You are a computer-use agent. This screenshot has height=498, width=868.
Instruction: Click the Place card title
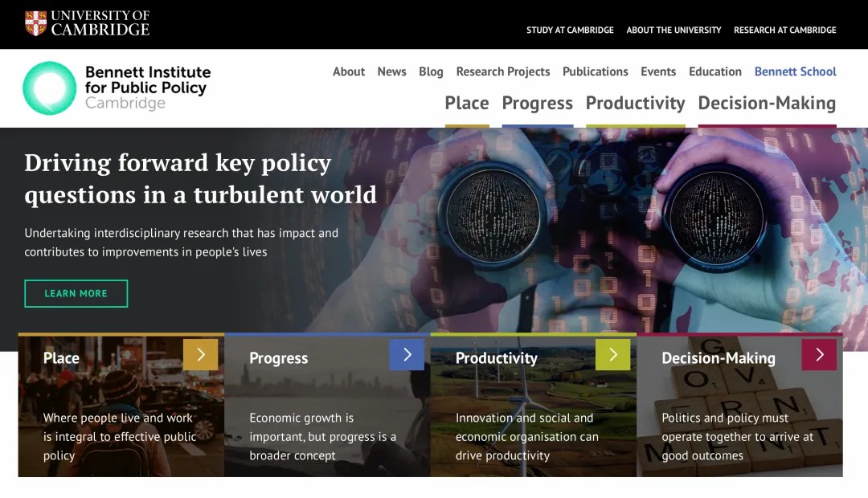pyautogui.click(x=61, y=358)
